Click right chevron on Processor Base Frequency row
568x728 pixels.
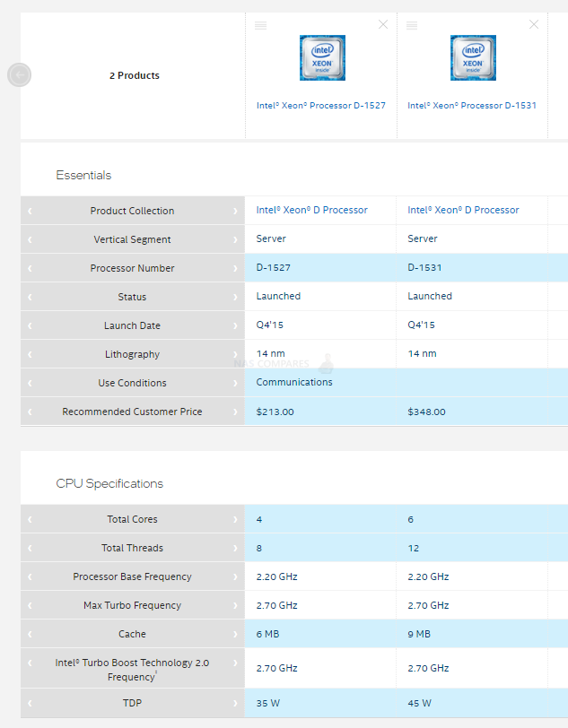tap(235, 577)
